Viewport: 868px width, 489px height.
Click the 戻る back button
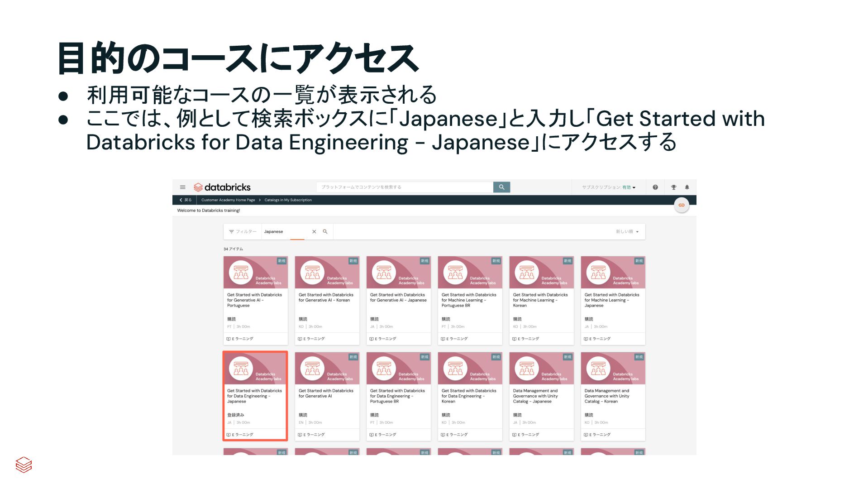coord(186,200)
